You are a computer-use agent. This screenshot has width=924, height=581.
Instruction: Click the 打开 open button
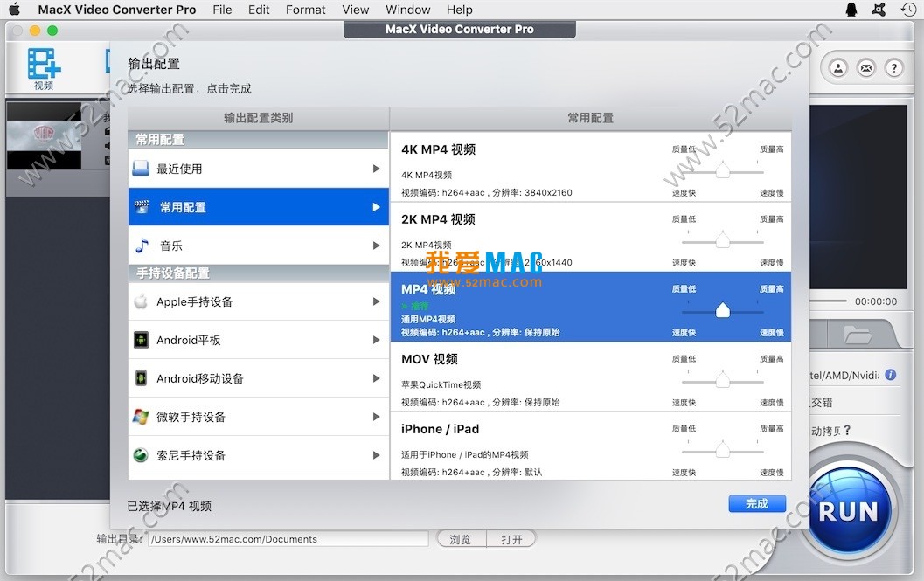511,538
